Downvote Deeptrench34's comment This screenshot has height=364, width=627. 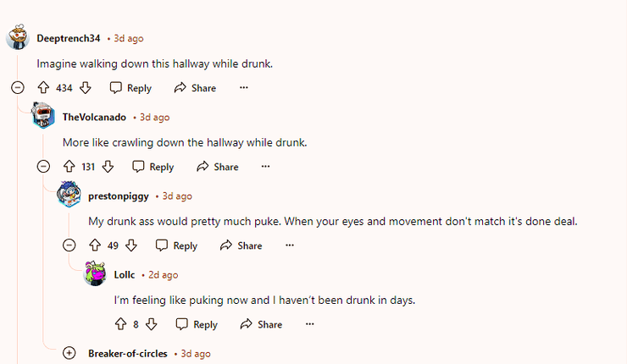pyautogui.click(x=85, y=88)
